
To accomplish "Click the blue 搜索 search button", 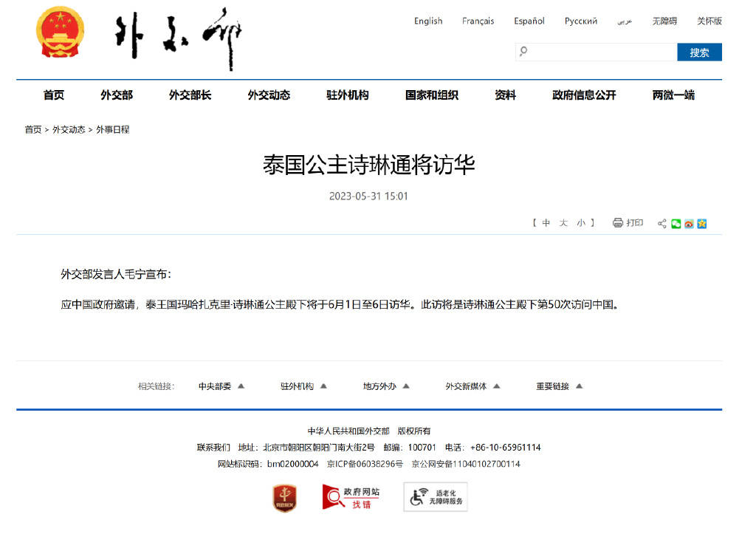I will coord(699,52).
